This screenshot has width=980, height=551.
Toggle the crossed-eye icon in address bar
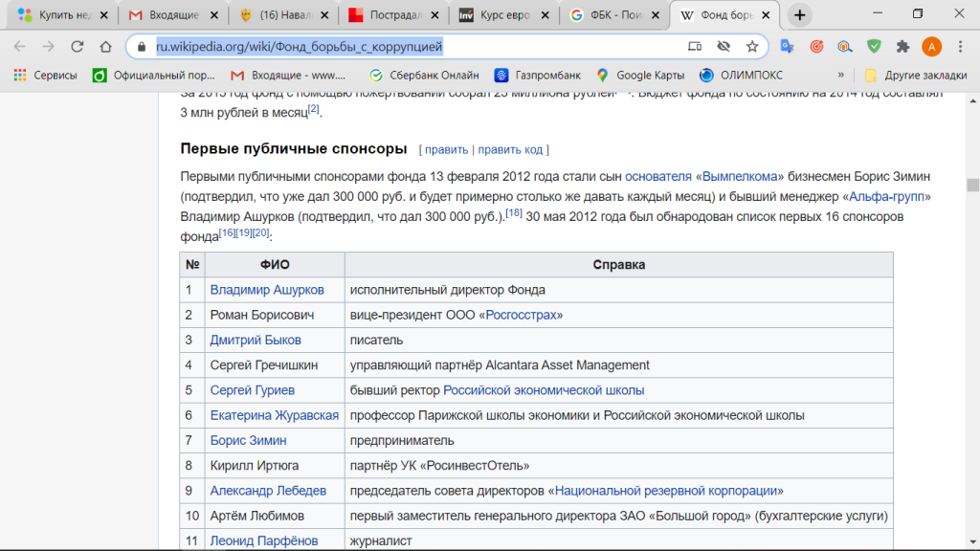click(724, 46)
